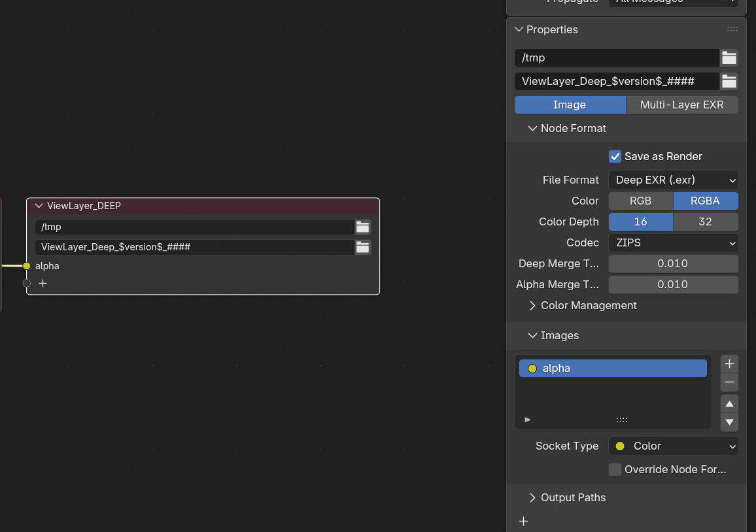Click folder icon beside filename field in ViewLayer_DEEP node
The image size is (756, 532).
pos(362,247)
